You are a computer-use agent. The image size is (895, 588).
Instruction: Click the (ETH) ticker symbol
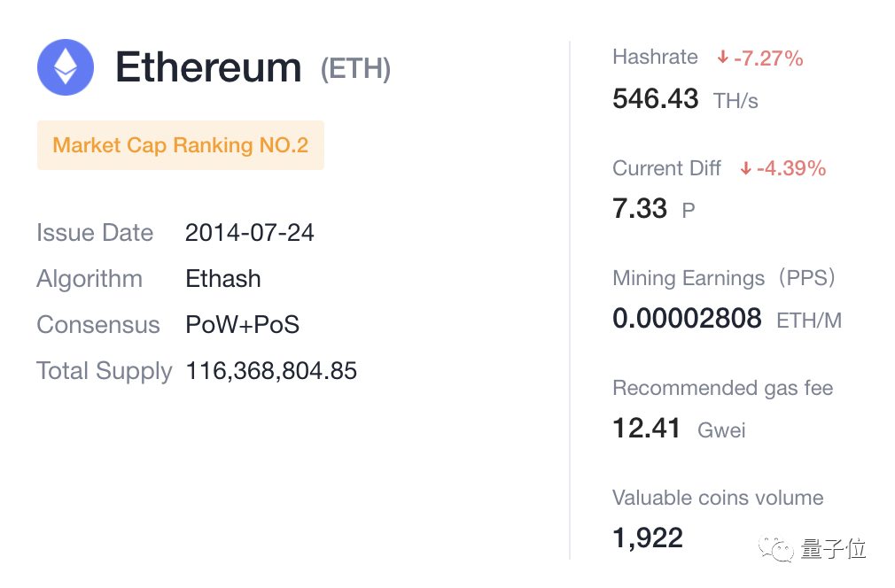point(355,69)
